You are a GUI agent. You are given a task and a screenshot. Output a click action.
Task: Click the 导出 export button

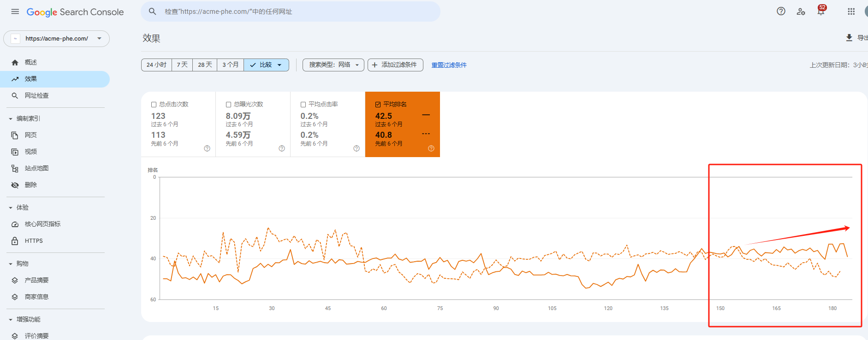click(856, 38)
